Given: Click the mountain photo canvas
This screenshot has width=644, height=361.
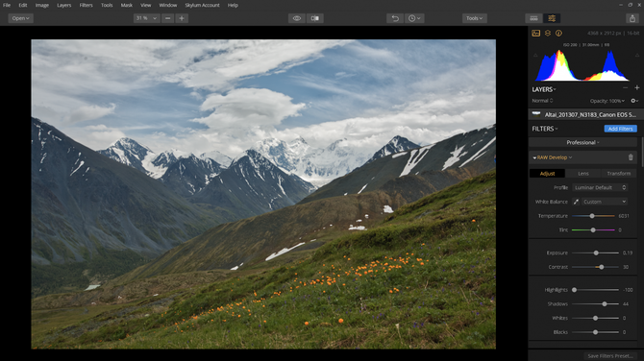Looking at the screenshot, I should pos(263,194).
